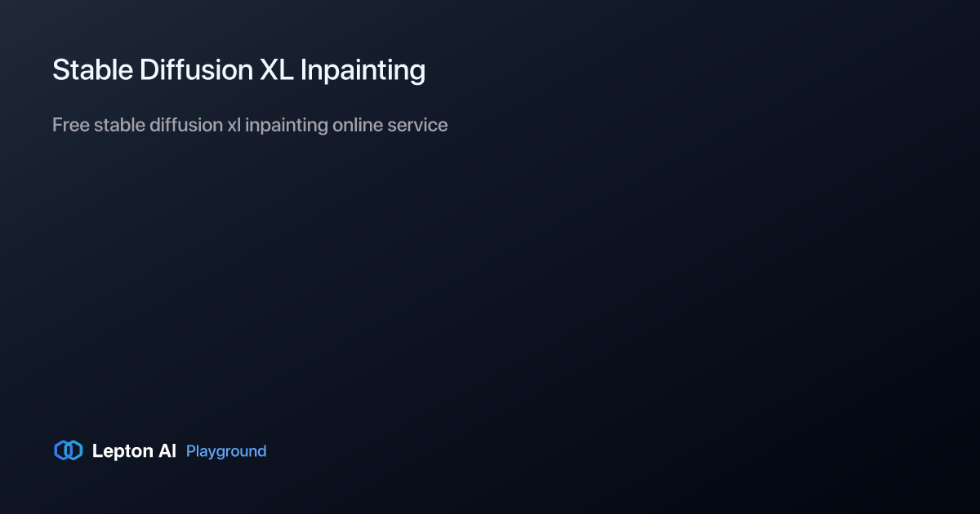Click the Lepton AI interlocking hexagon logo
980x514 pixels.
click(69, 450)
